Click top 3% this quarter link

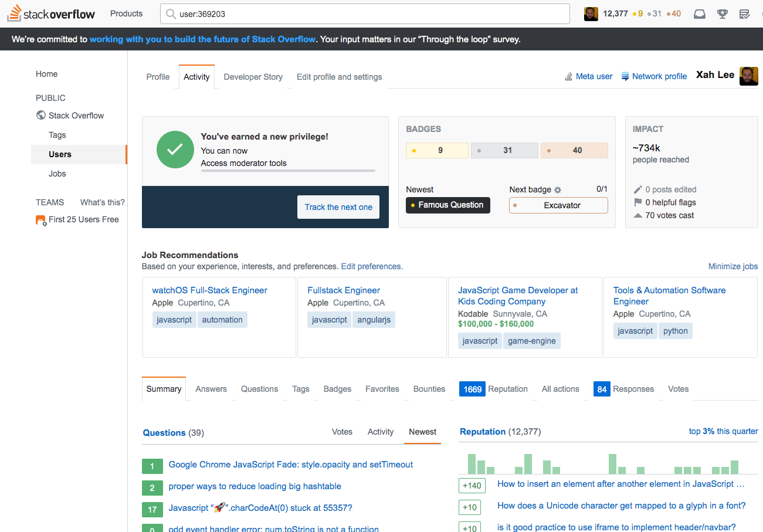[724, 431]
